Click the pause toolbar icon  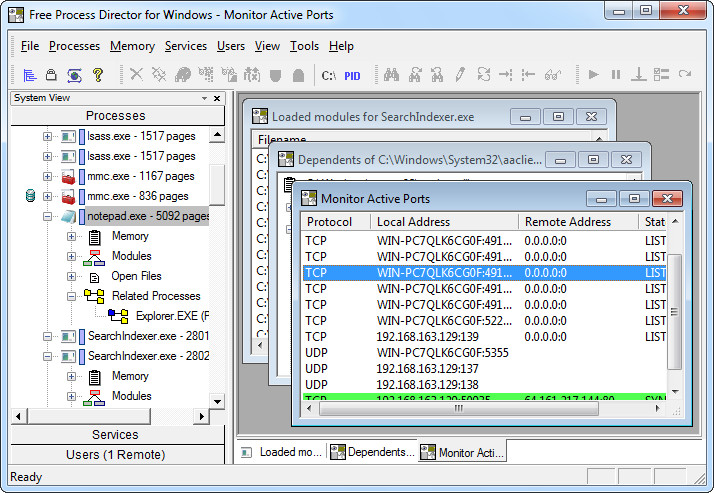(616, 74)
